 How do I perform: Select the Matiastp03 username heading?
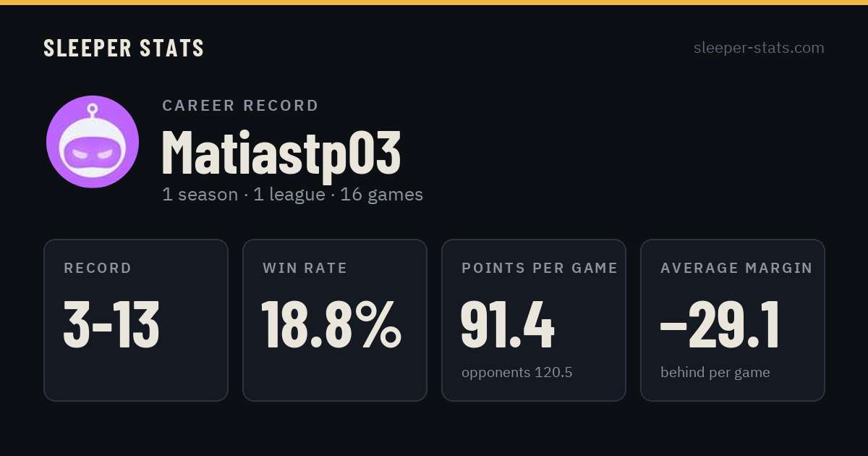(281, 153)
